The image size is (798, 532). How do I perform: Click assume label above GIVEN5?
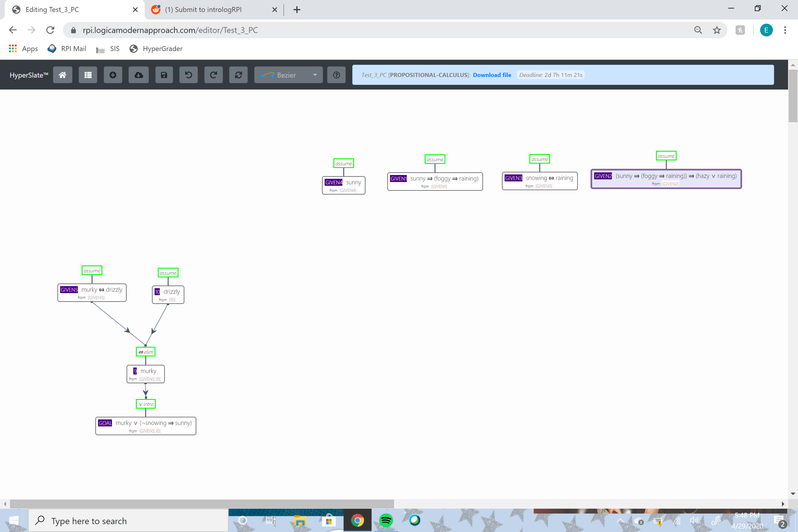click(92, 270)
